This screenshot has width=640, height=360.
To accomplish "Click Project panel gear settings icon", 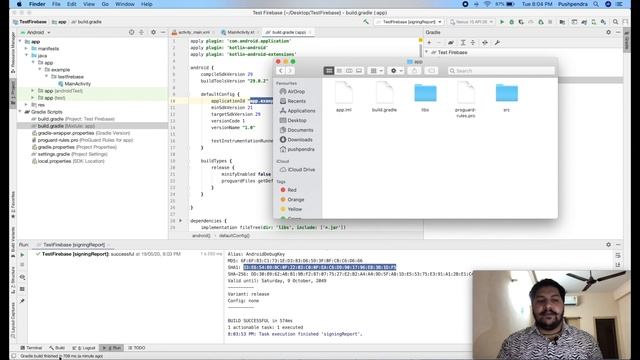I will (153, 32).
